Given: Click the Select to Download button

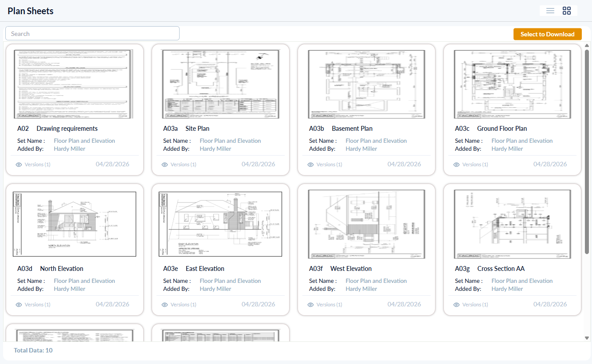Looking at the screenshot, I should click(547, 34).
